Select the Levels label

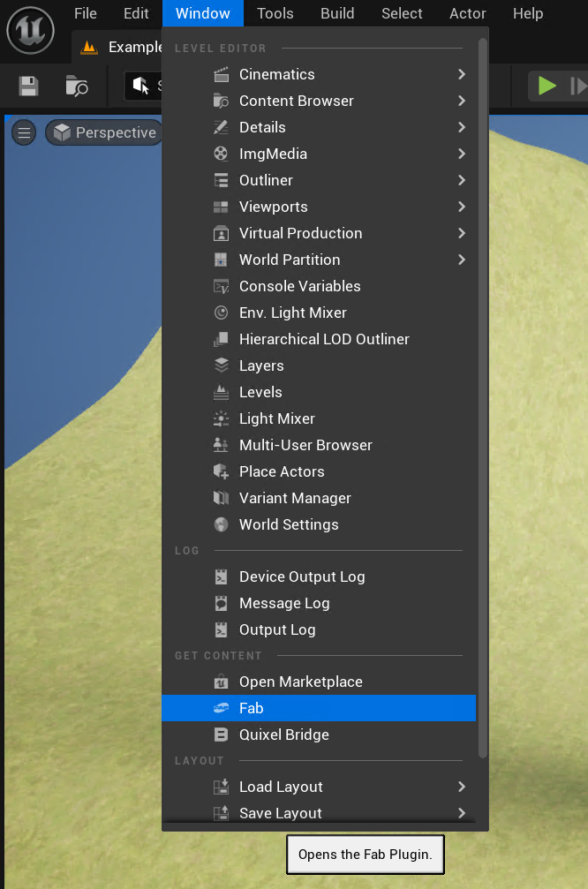pyautogui.click(x=260, y=392)
